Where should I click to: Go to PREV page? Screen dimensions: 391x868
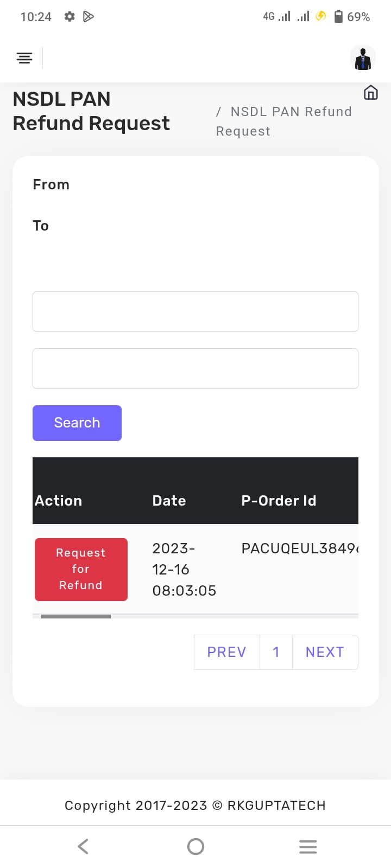click(226, 652)
